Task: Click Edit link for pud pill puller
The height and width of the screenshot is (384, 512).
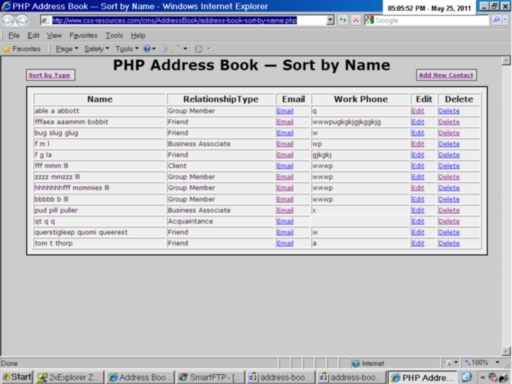Action: point(418,210)
